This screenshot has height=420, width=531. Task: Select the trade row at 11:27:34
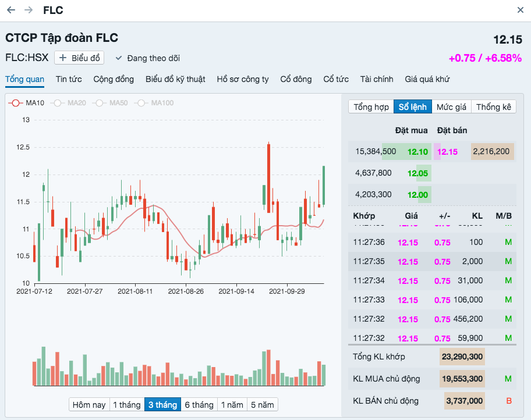point(432,280)
